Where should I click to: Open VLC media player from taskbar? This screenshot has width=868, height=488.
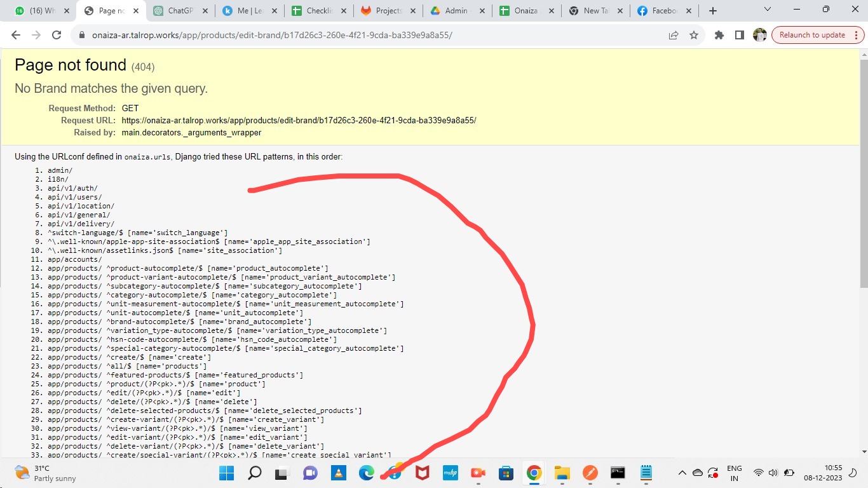tap(338, 473)
